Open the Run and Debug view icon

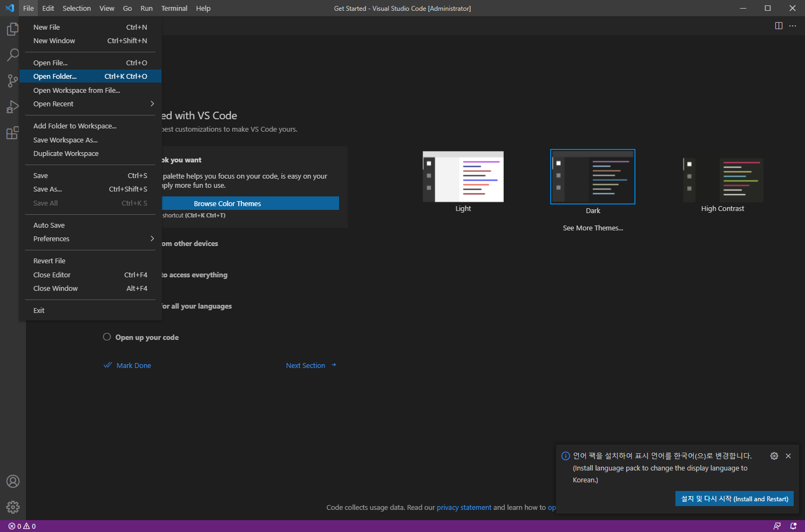pos(12,107)
